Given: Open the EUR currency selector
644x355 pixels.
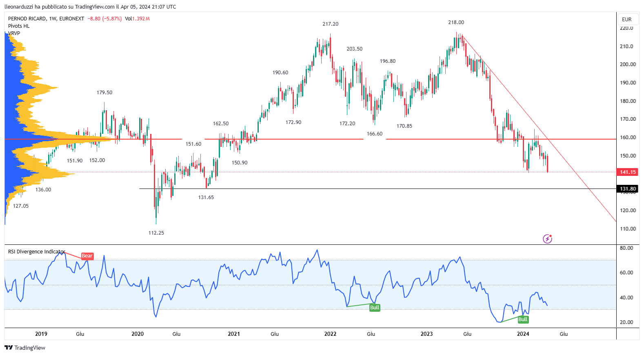Looking at the screenshot, I should (626, 19).
